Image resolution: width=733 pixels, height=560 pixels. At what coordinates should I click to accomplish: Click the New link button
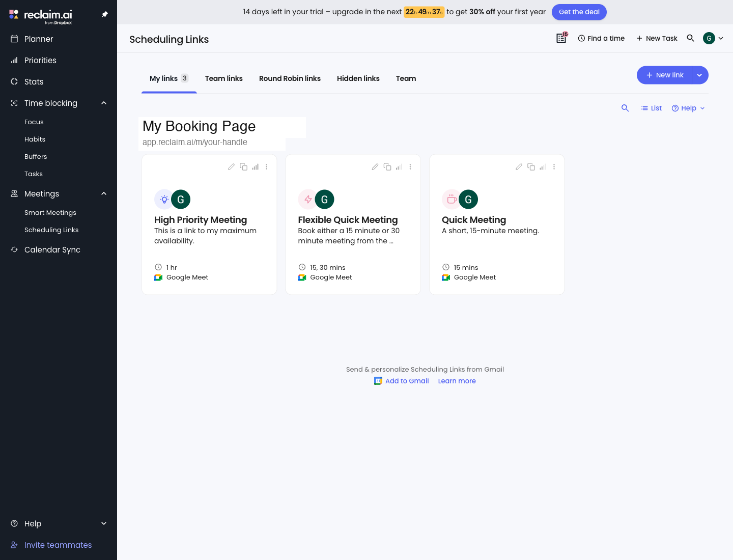[664, 75]
